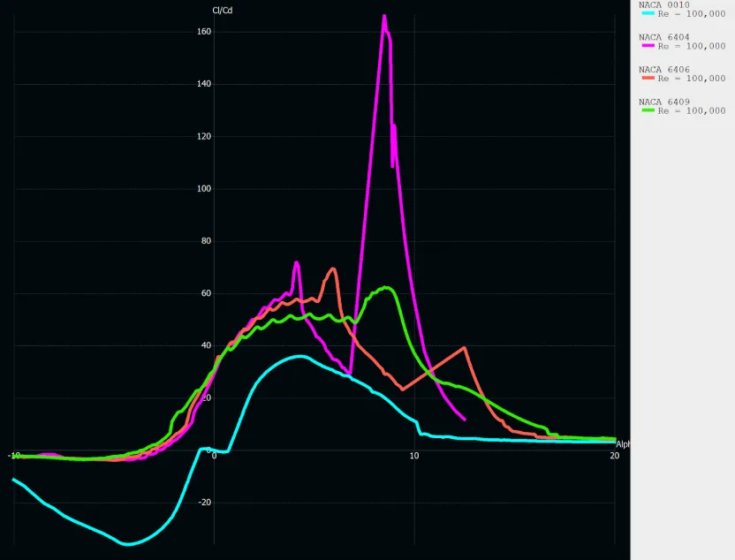Click the tallest peak of the red curve
Image resolution: width=735 pixels, height=560 pixels.
(333, 269)
